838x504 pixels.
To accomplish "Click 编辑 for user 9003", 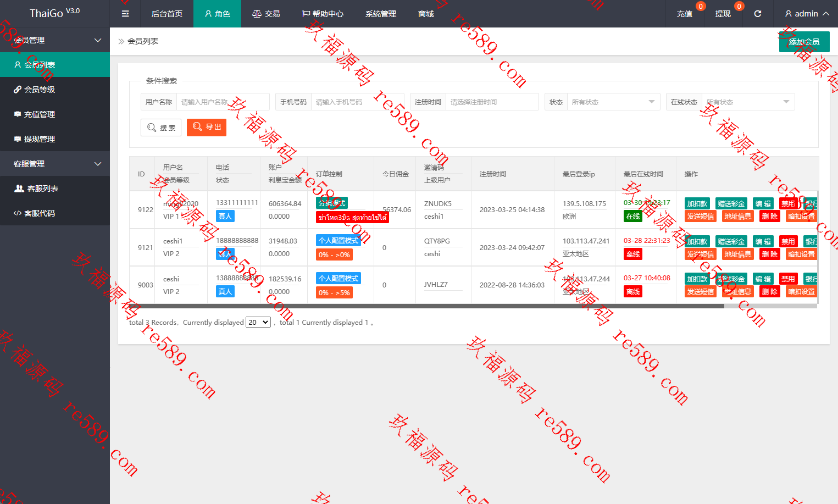I will tap(763, 279).
